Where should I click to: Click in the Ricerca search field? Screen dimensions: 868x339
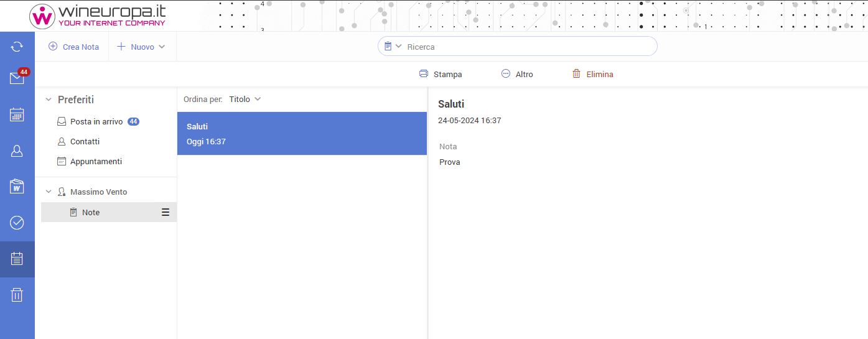529,47
